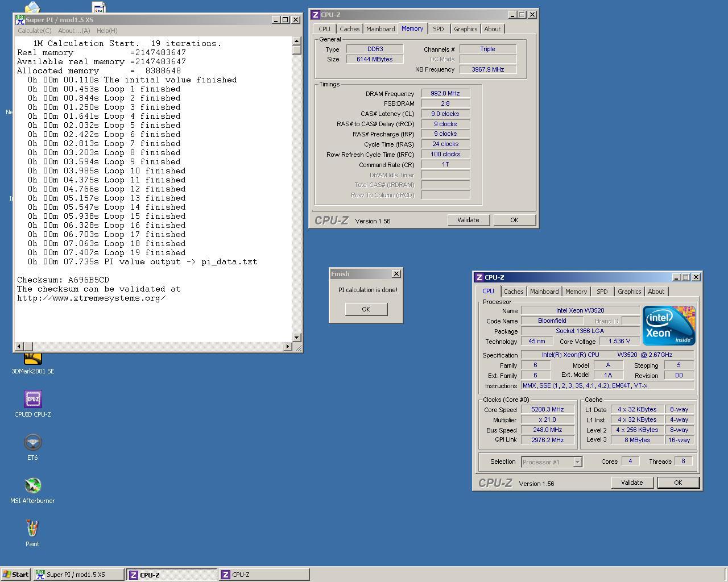Switch to CPU tab in Memory CPU-Z window
The height and width of the screenshot is (582, 728).
click(x=324, y=29)
